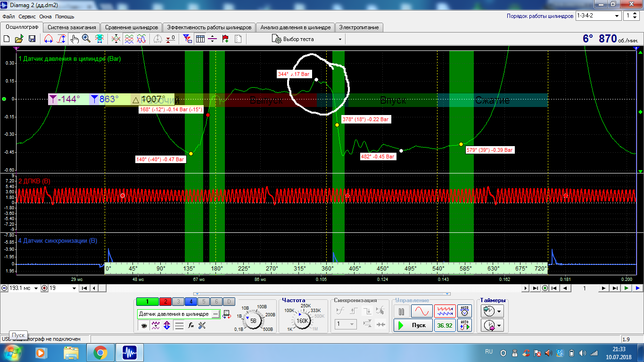Open the filter marker tool icon

[x=187, y=39]
